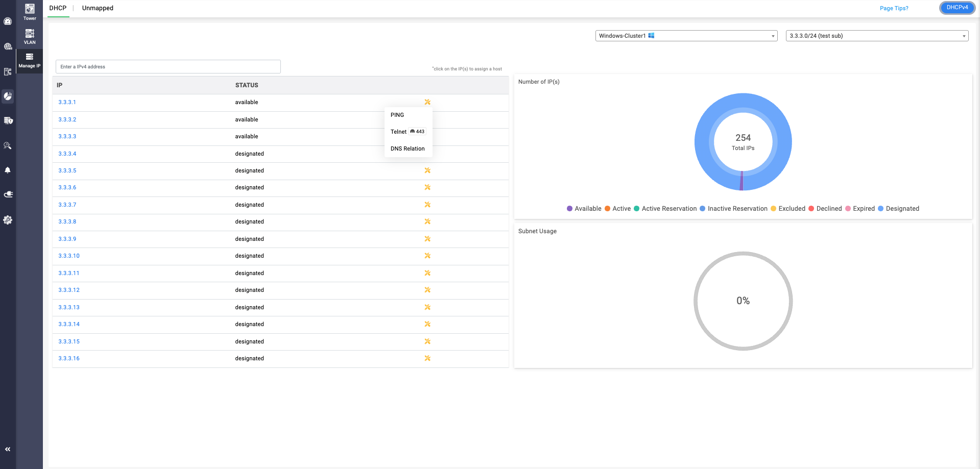
Task: Toggle the DHCPv4 switch
Action: tap(957, 8)
